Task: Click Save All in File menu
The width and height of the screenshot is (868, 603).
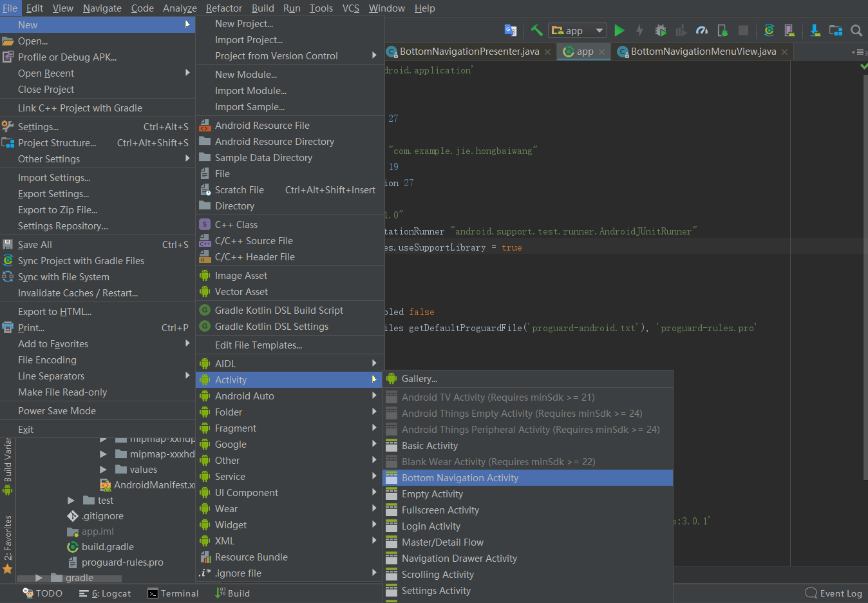Action: (97, 245)
